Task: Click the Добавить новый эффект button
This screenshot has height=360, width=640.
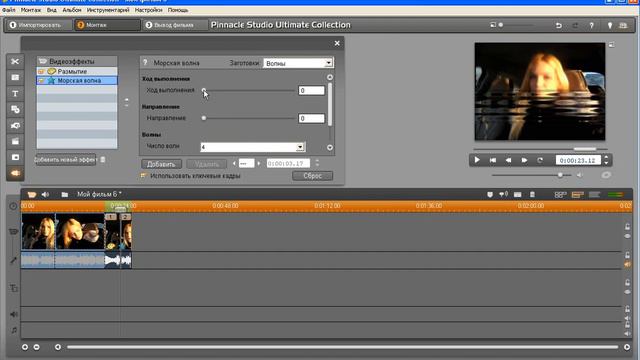Action: [x=66, y=160]
